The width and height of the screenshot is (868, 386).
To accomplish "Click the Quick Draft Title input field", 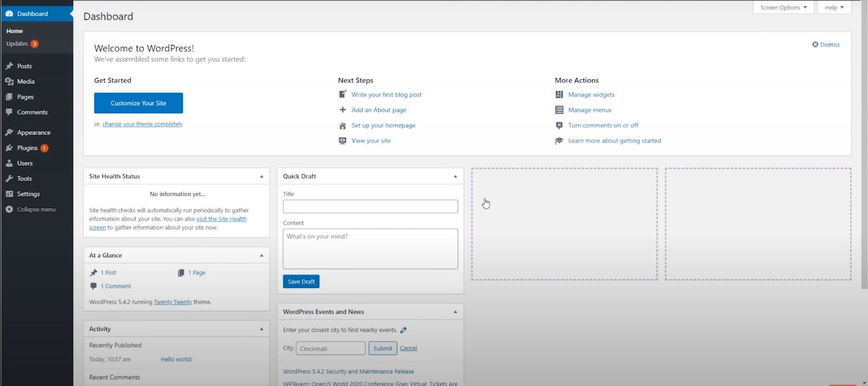I will click(x=370, y=206).
